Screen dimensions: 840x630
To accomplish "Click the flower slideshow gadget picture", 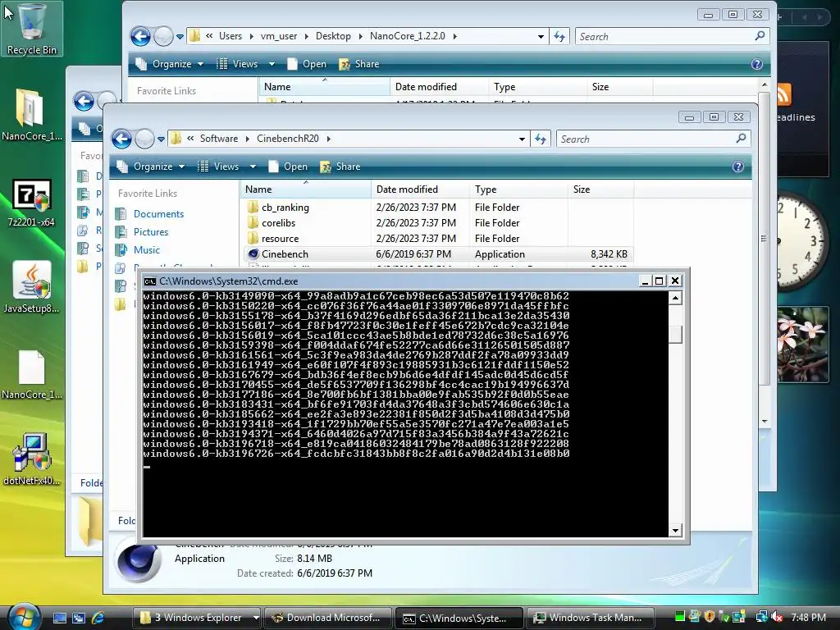I will tap(802, 345).
